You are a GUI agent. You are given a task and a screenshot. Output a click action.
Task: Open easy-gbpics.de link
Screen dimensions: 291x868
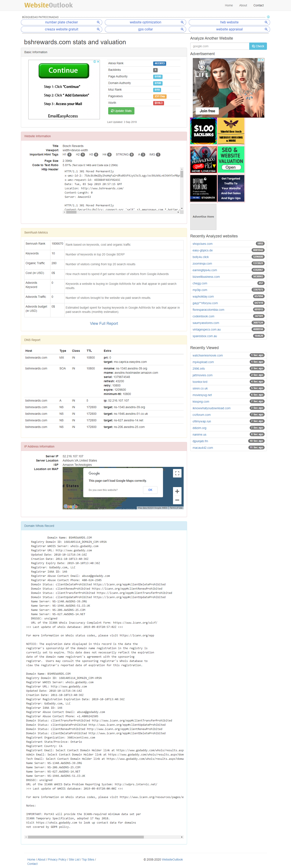click(x=203, y=250)
